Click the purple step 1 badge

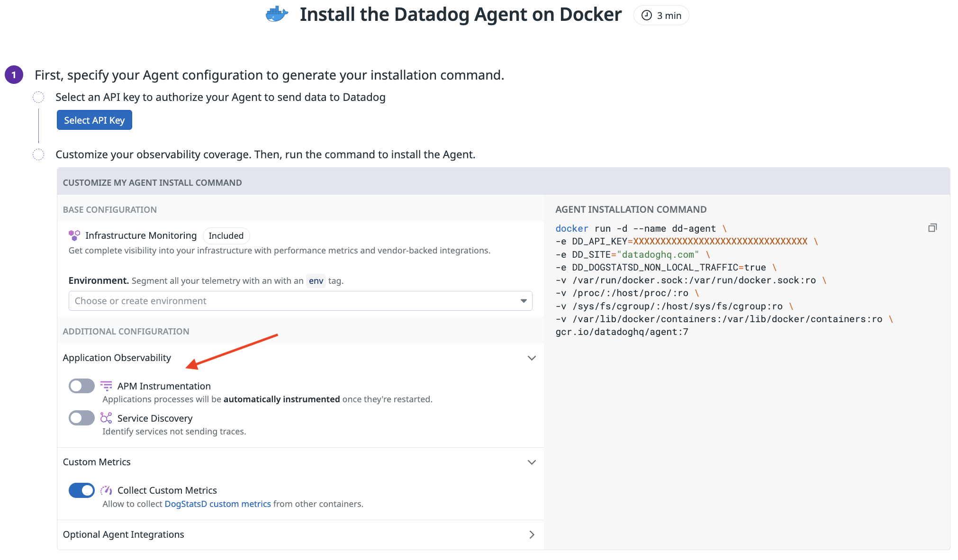tap(14, 75)
